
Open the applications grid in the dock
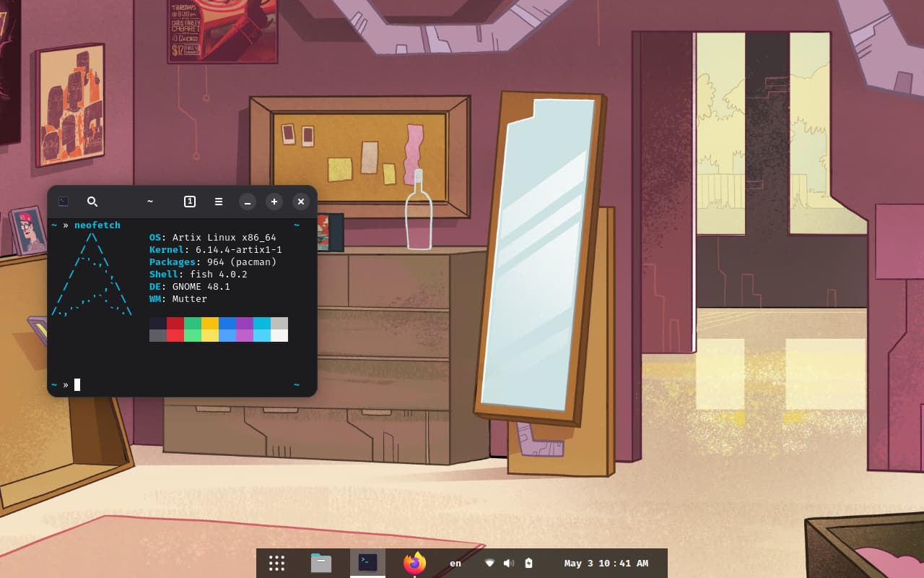[x=276, y=563]
